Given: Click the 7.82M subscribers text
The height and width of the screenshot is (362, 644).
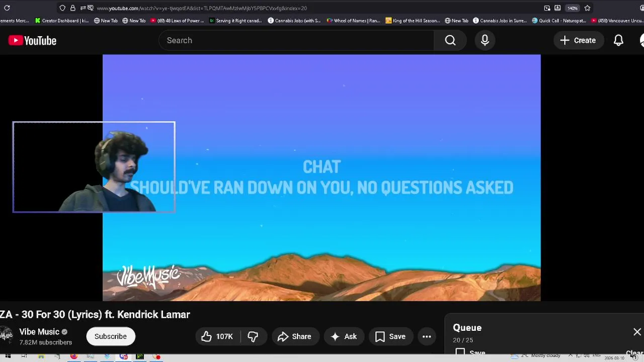Looking at the screenshot, I should (45, 342).
